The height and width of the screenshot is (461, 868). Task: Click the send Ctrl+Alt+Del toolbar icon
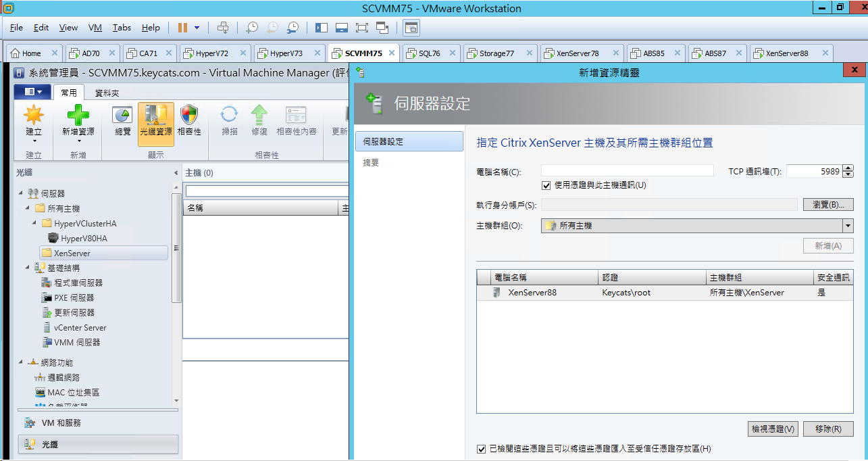click(223, 28)
